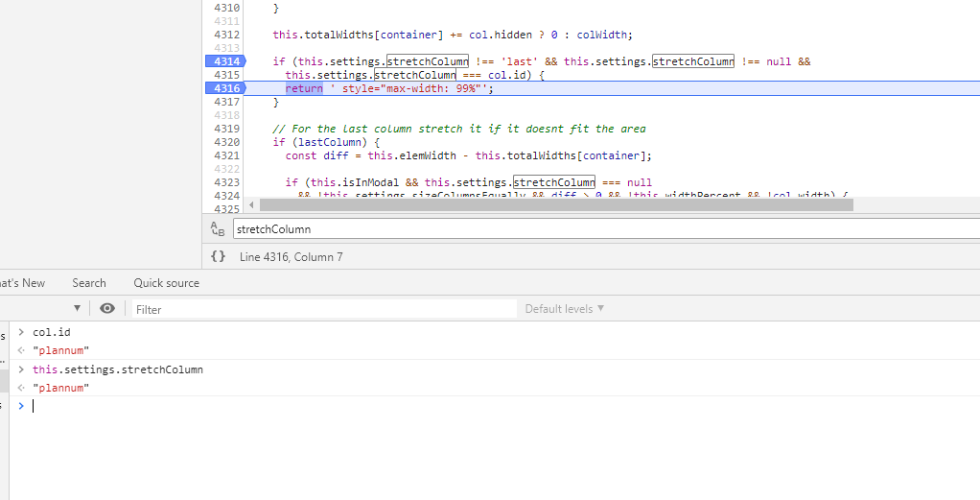Image resolution: width=980 pixels, height=500 pixels.
Task: Remove the breakpoint on line 4314
Action: click(x=225, y=61)
